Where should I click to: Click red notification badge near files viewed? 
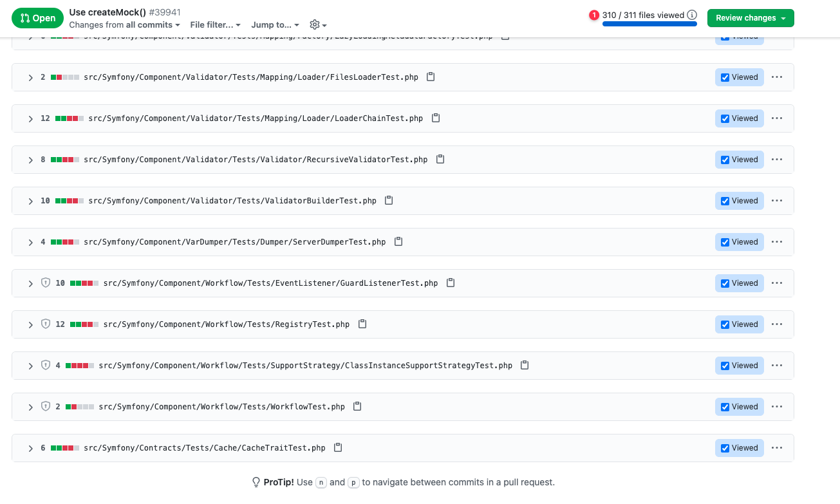tap(594, 15)
